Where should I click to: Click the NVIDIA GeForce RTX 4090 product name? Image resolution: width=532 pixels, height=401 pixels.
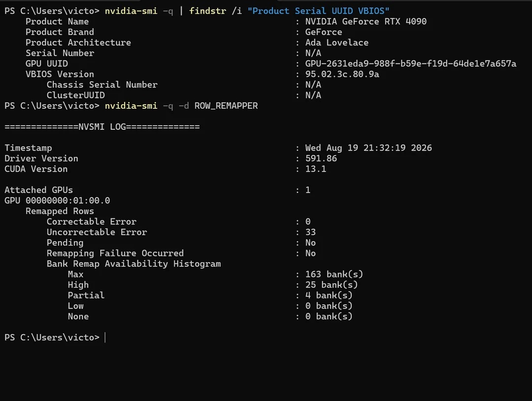(366, 22)
